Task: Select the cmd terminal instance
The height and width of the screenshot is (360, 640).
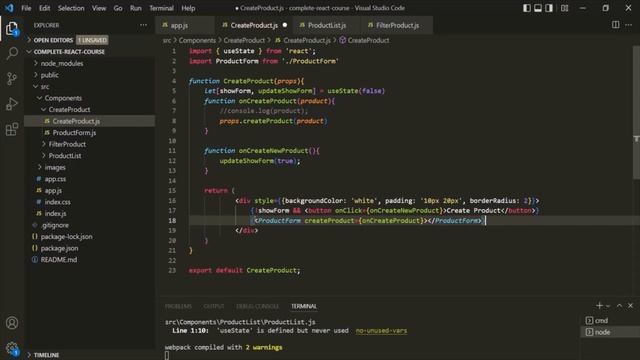Action: pyautogui.click(x=609, y=320)
